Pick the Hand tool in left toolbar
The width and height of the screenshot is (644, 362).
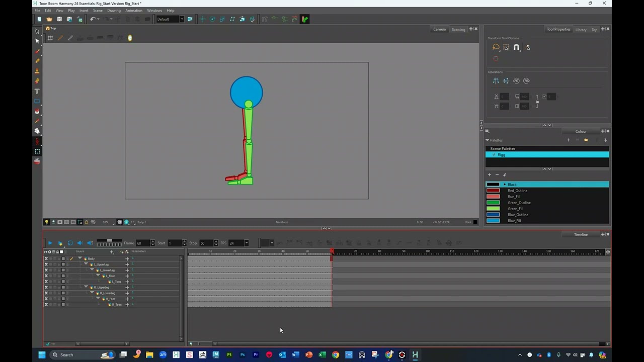37,131
